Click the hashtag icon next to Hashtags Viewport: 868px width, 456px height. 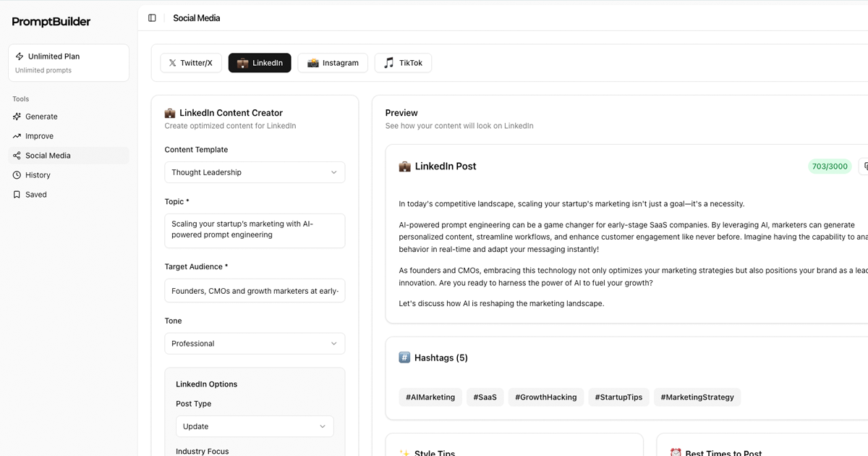point(404,357)
